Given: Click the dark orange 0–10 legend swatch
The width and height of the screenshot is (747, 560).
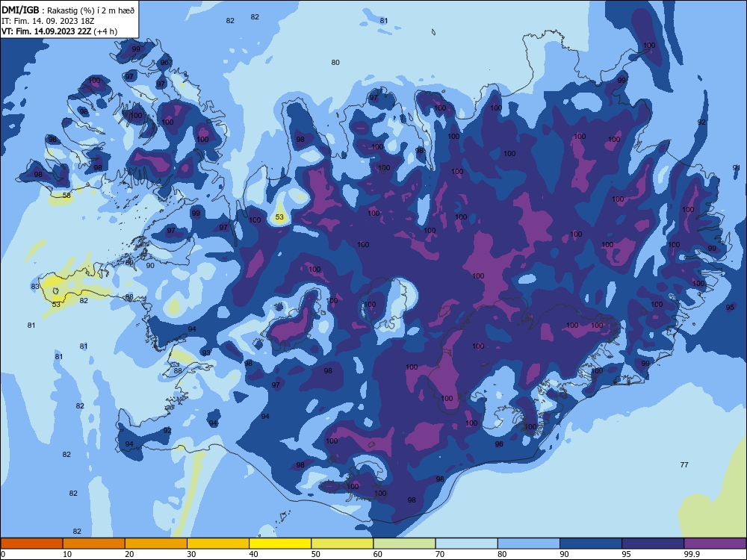Looking at the screenshot, I should [31, 544].
